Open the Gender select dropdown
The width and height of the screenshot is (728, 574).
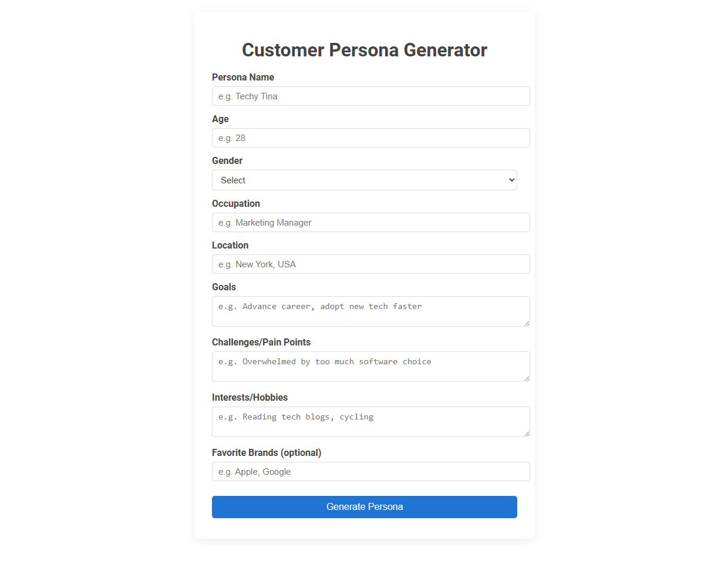(364, 180)
